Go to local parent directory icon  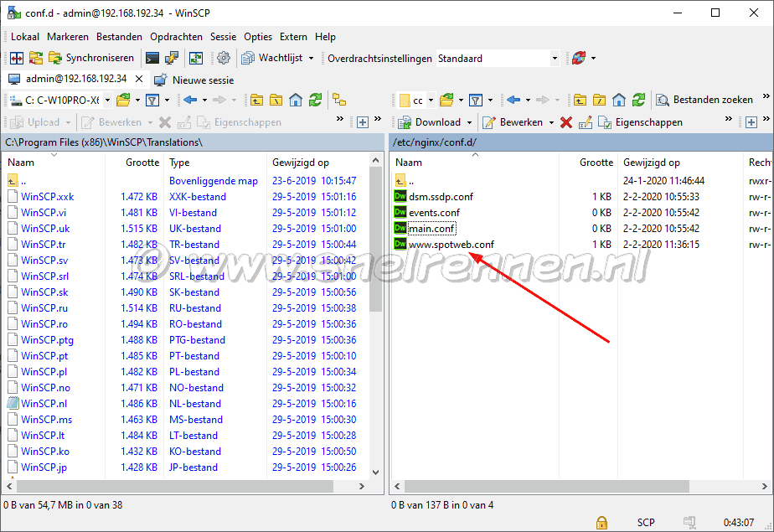pos(256,101)
